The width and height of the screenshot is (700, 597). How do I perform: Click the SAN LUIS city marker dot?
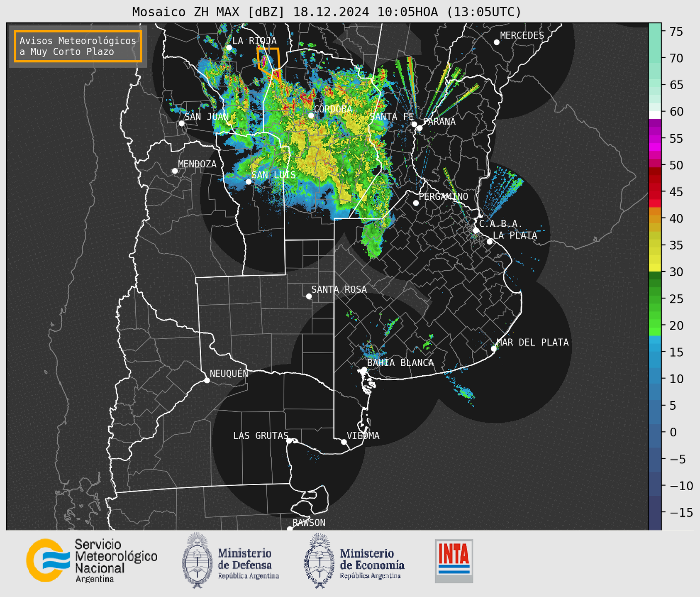coord(249,182)
